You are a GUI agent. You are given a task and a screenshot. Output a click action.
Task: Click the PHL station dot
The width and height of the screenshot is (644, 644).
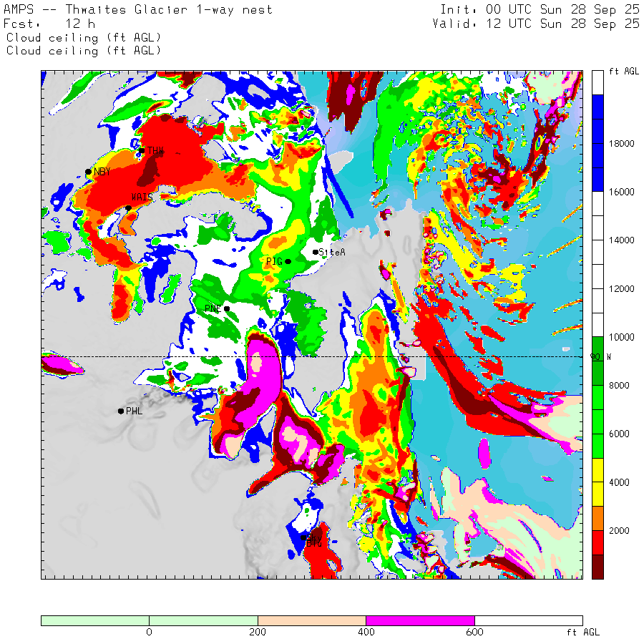coord(120,411)
